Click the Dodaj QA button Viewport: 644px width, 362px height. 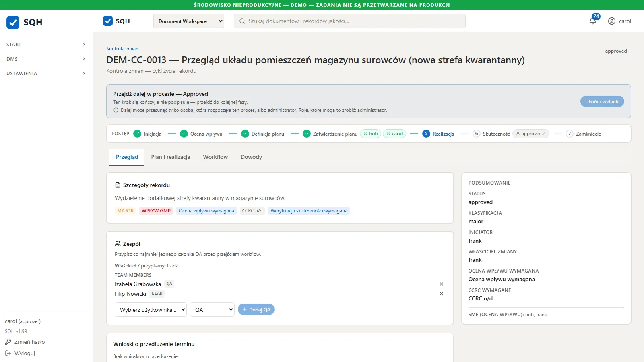point(256,309)
